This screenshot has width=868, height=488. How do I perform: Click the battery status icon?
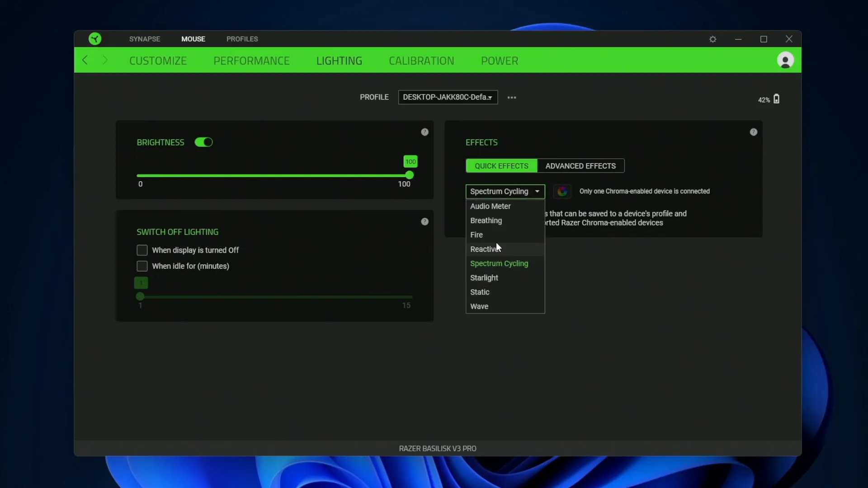(777, 99)
